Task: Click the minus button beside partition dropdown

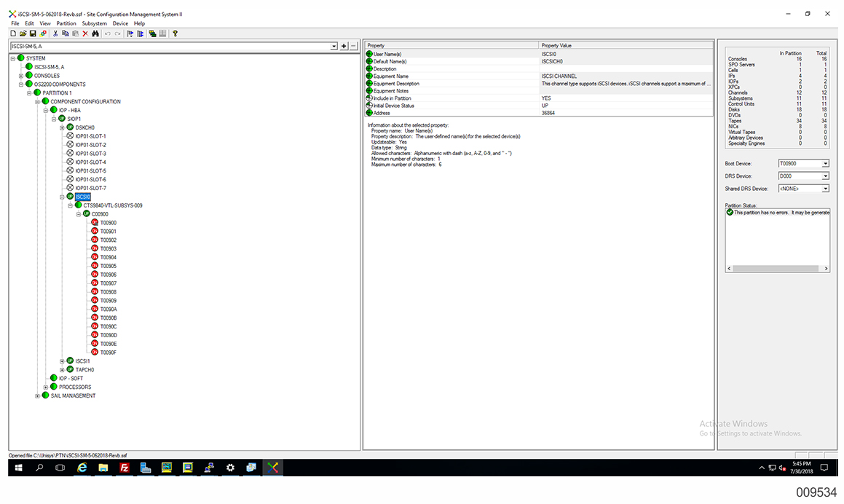Action: click(x=354, y=47)
